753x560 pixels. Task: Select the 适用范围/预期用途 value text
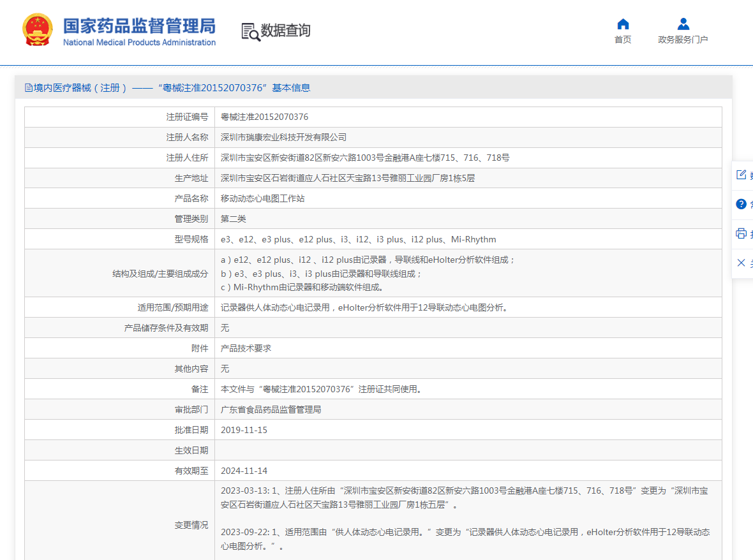(366, 307)
